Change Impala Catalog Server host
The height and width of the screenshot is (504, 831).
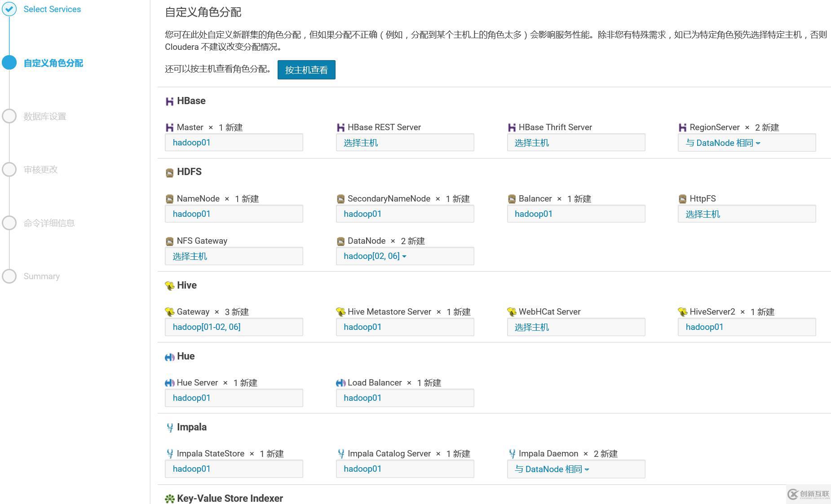click(x=405, y=469)
